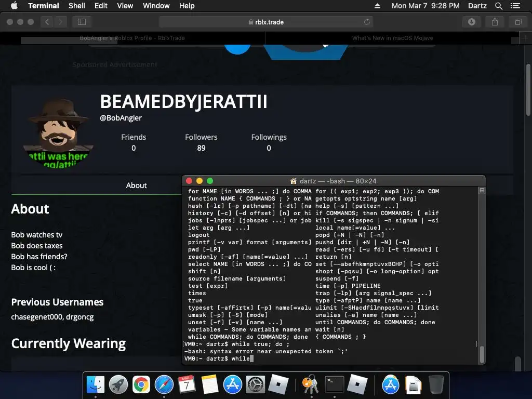Image resolution: width=532 pixels, height=399 pixels.
Task: Reload the rblx.trade page
Action: click(367, 22)
